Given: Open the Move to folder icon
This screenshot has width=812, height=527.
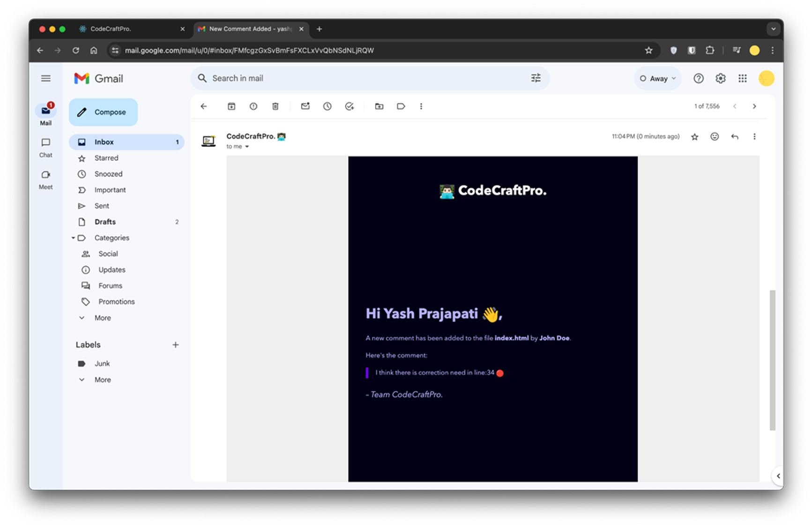Looking at the screenshot, I should (x=380, y=106).
